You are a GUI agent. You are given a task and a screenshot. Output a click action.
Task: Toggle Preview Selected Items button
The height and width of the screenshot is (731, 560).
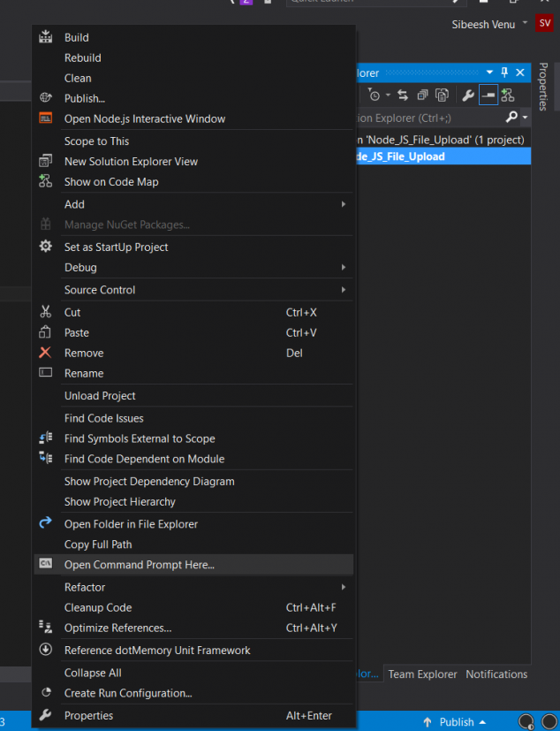(488, 95)
